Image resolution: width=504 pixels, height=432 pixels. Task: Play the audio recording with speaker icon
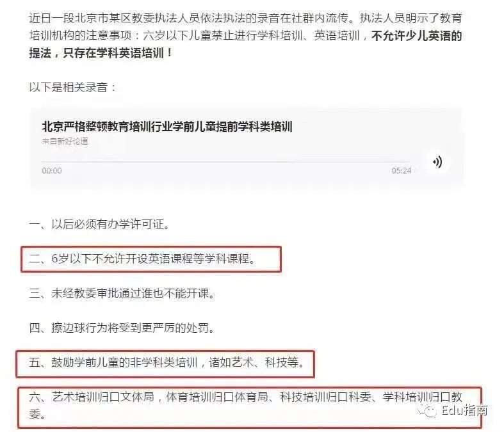[437, 162]
